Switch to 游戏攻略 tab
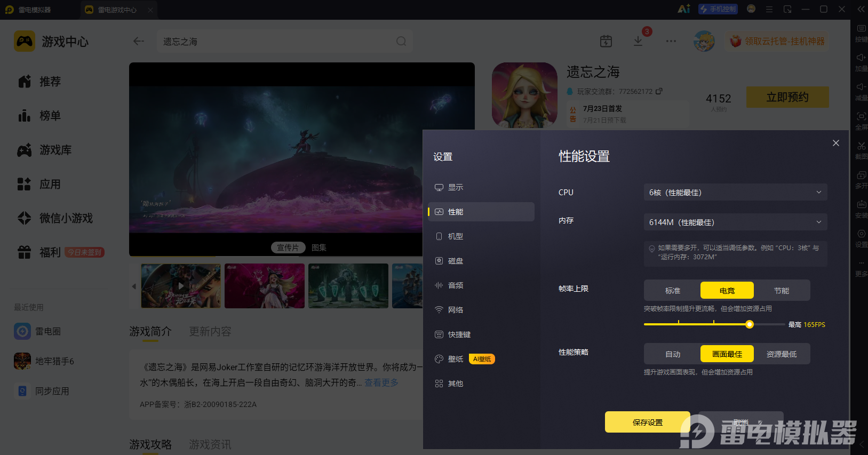This screenshot has width=868, height=455. coord(150,444)
